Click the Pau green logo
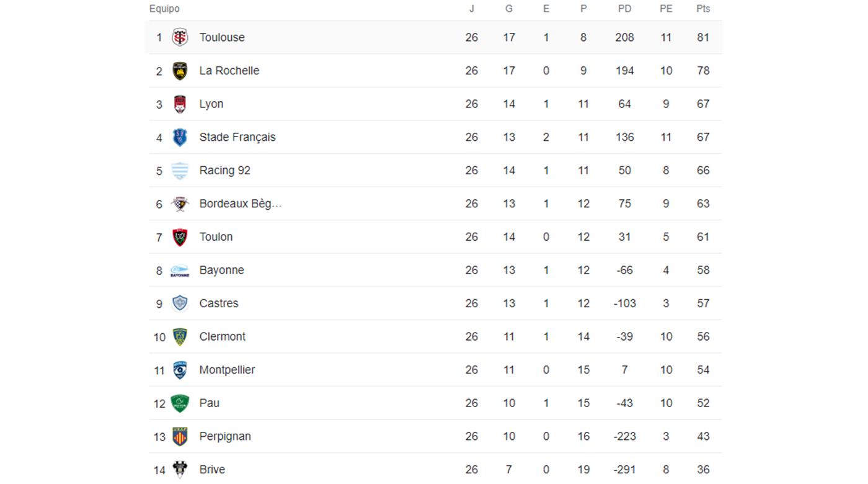The width and height of the screenshot is (868, 484). click(x=180, y=403)
